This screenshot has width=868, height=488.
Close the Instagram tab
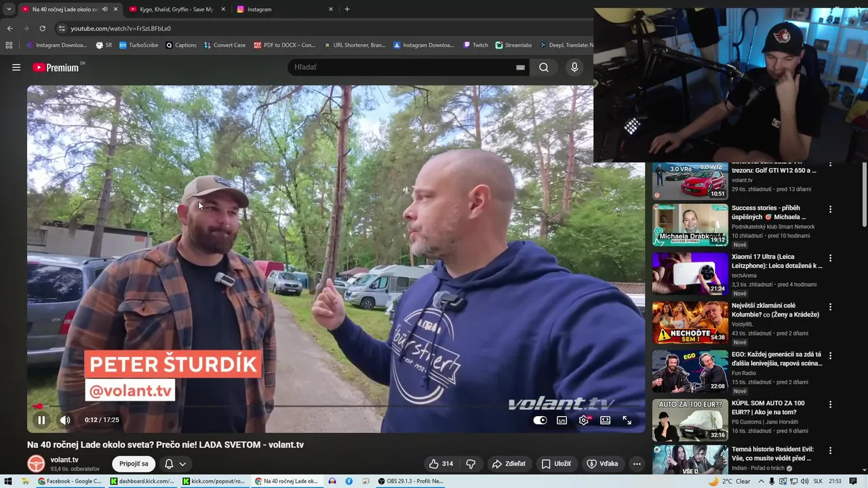(x=331, y=9)
